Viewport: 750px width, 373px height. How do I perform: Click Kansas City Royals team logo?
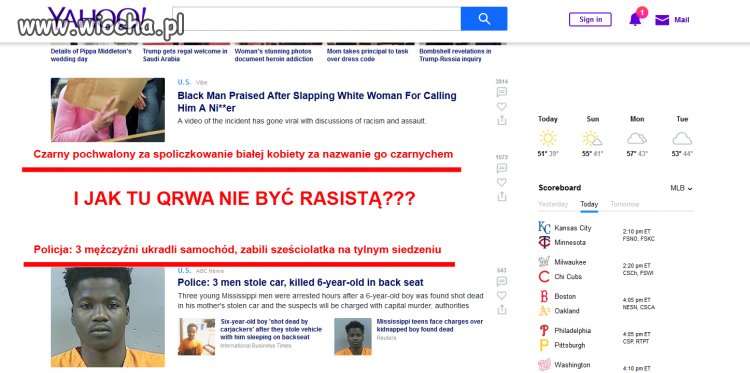coord(544,228)
